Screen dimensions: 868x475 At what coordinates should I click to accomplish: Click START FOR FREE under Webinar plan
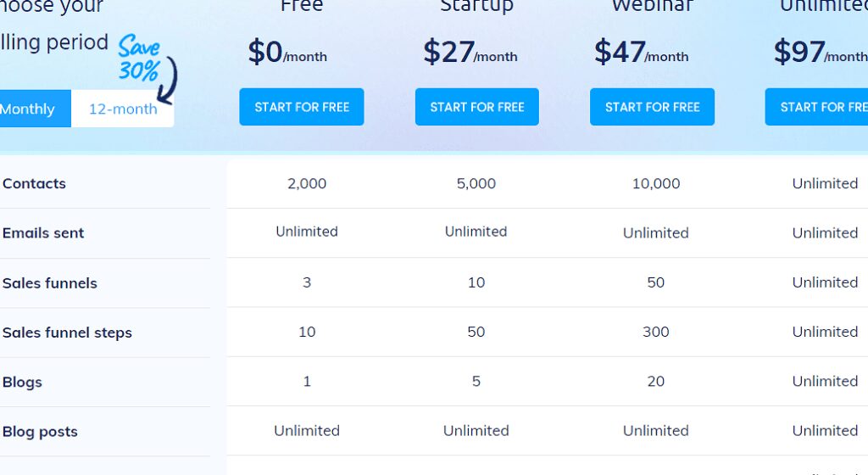(x=652, y=107)
